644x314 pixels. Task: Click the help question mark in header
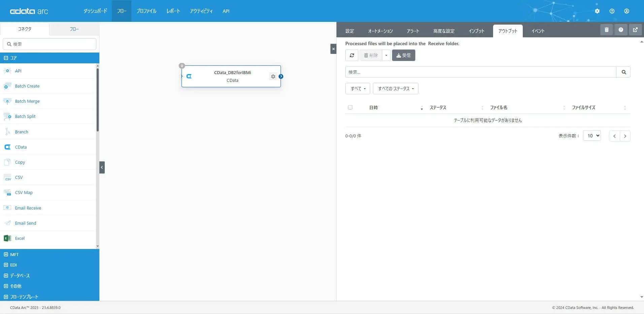tap(612, 11)
